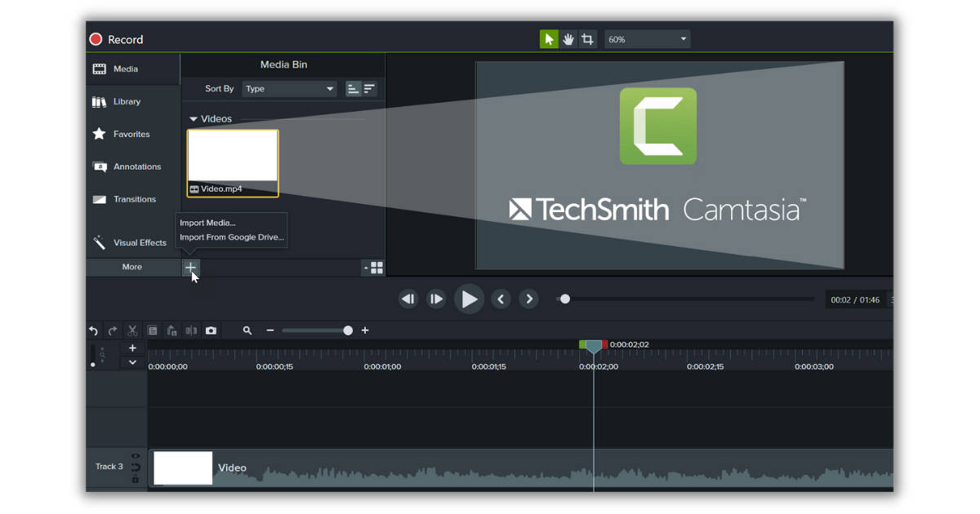This screenshot has height=514, width=980.
Task: Open the 60% zoom level dropdown
Action: coord(647,38)
